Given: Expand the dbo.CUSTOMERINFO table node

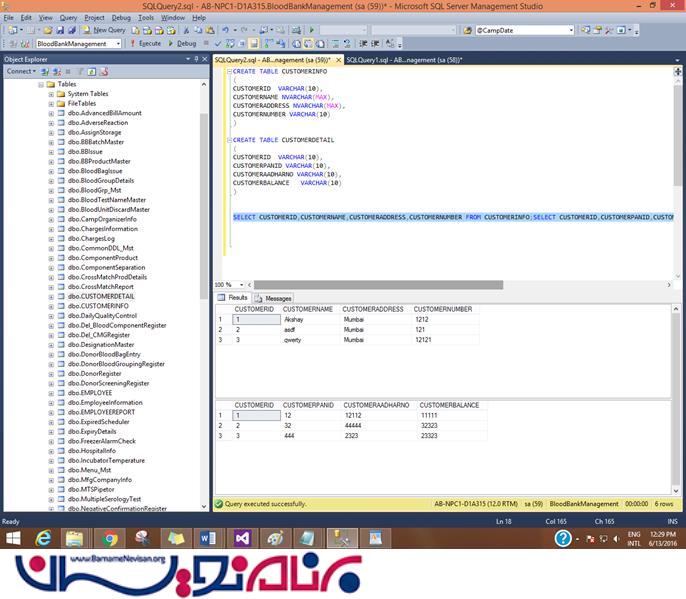Looking at the screenshot, I should pos(51,305).
